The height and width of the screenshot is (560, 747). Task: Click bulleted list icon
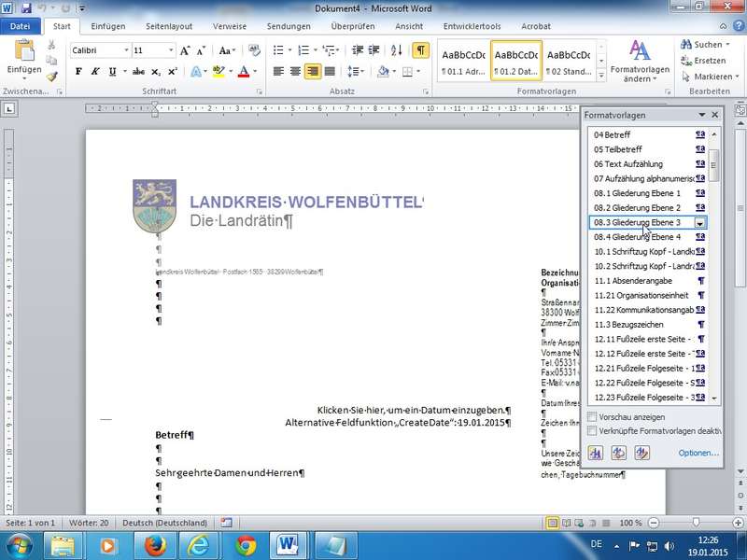[x=278, y=50]
